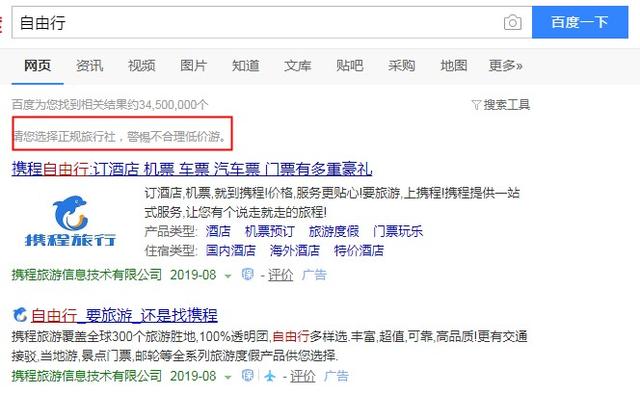Click the 百度一下 search button
640x395 pixels.
coord(580,22)
